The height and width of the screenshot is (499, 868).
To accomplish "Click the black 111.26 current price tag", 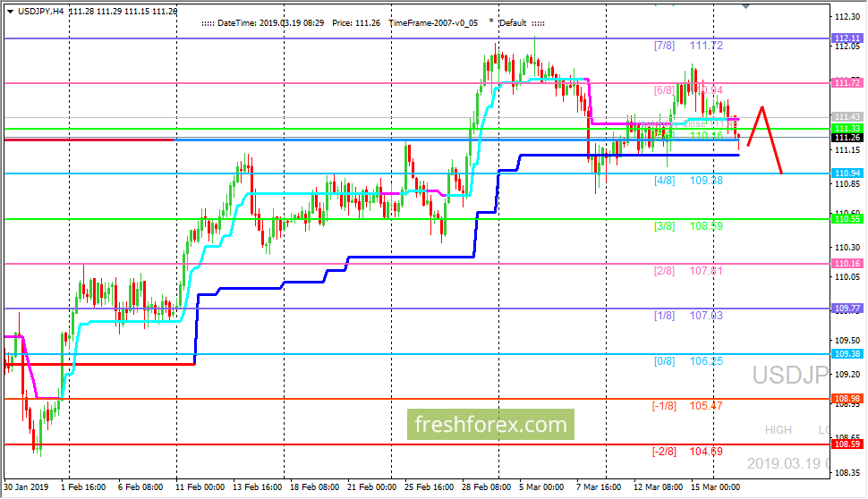I will coord(847,137).
